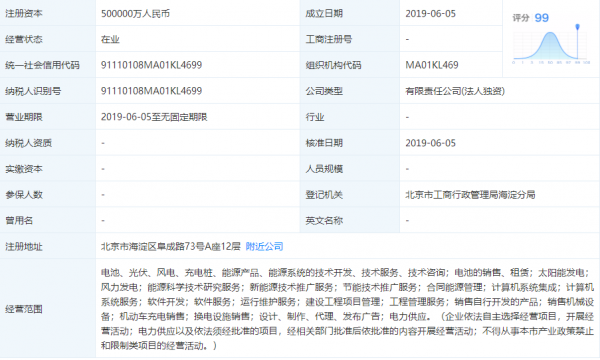The height and width of the screenshot is (360, 600).
Task: Click the business scope description paragraph
Action: coord(347,309)
